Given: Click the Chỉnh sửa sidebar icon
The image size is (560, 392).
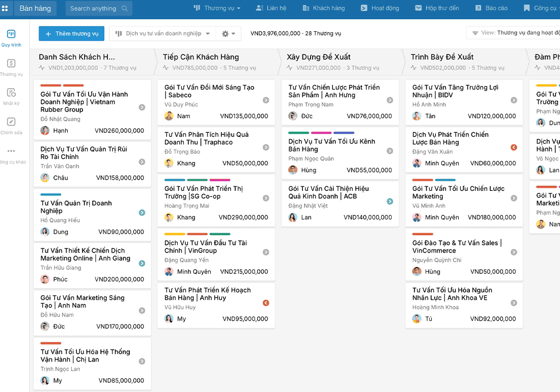Looking at the screenshot, I should (x=11, y=122).
